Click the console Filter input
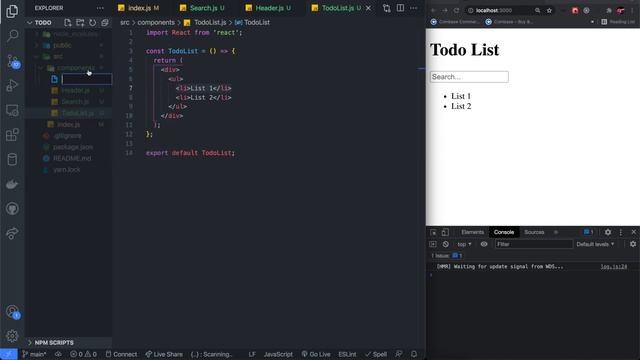 point(533,244)
